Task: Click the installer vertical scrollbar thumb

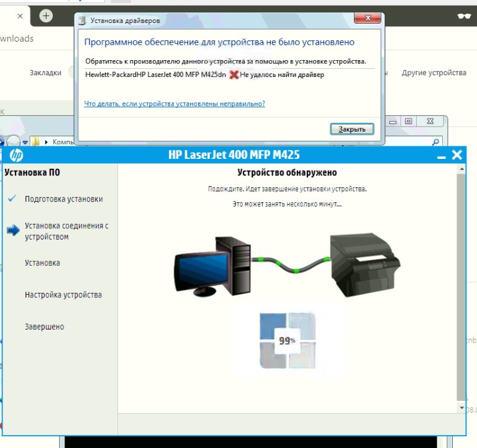Action: pyautogui.click(x=461, y=287)
